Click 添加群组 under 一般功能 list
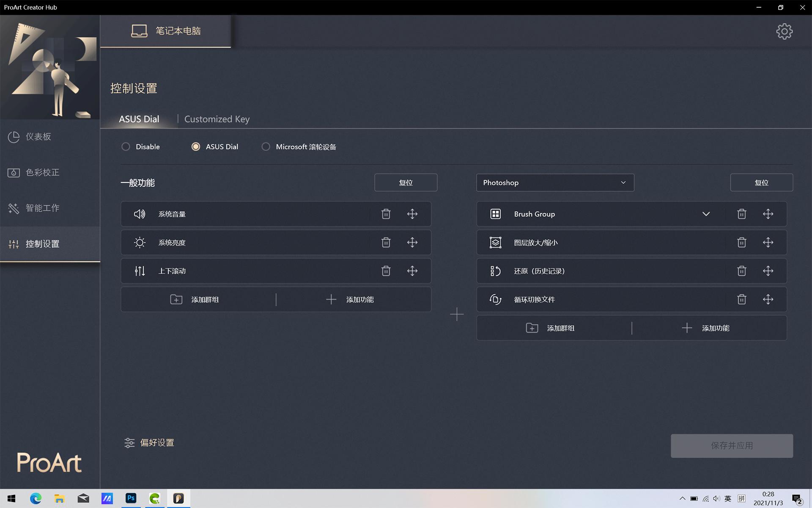Image resolution: width=812 pixels, height=508 pixels. pos(195,300)
